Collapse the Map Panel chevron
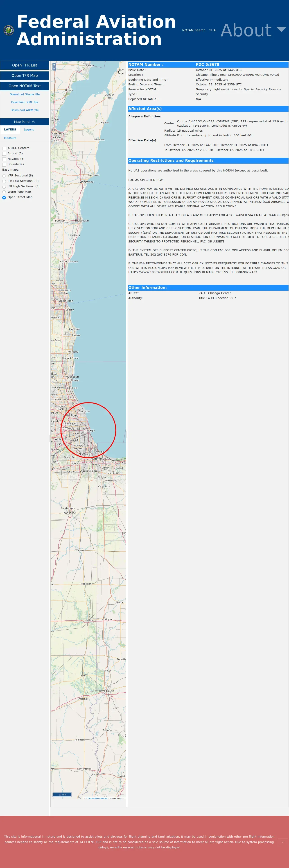This screenshot has width=289, height=868. 33,122
